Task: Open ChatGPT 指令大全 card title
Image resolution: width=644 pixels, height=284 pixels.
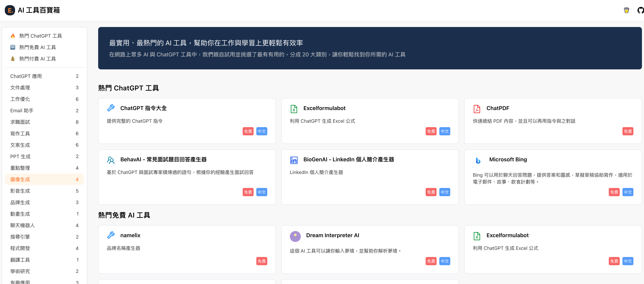Action: (x=143, y=108)
